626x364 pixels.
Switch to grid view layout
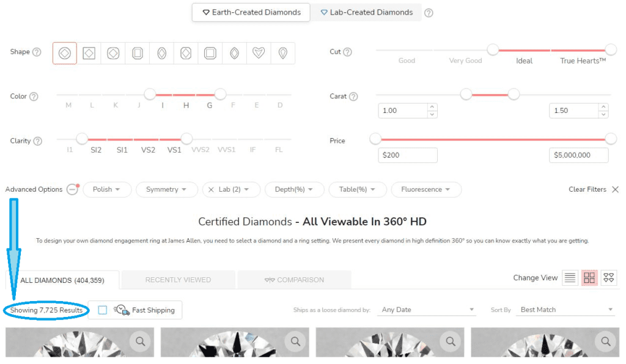589,278
